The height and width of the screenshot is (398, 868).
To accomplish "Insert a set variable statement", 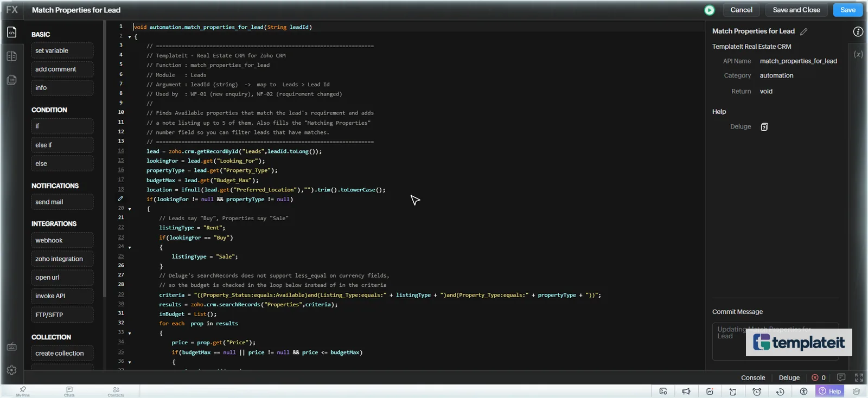I will point(62,50).
